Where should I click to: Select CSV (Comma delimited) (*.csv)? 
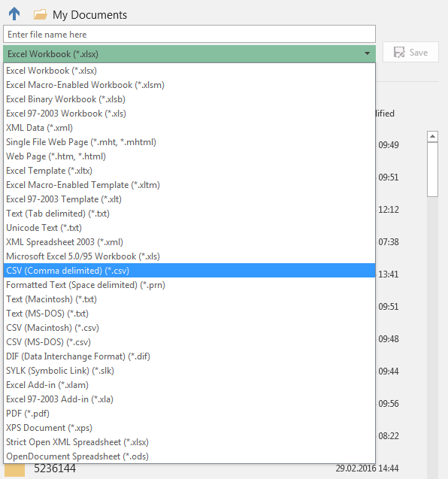[x=189, y=271]
